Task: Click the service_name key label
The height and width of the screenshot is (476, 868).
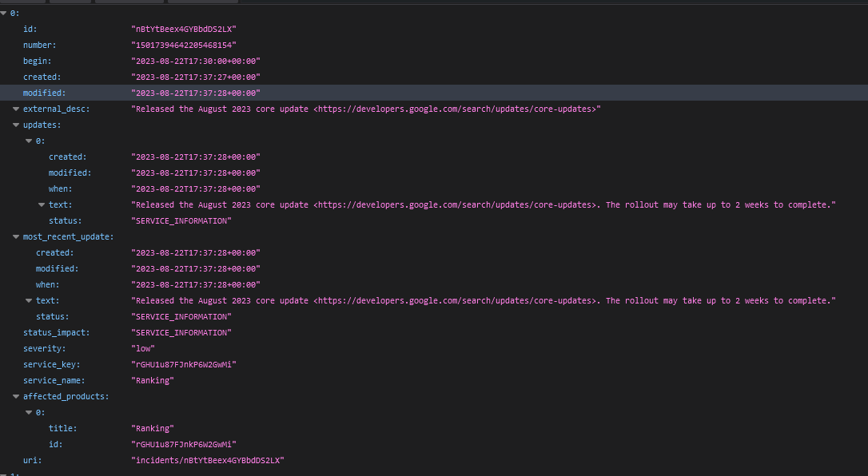Action: click(54, 381)
